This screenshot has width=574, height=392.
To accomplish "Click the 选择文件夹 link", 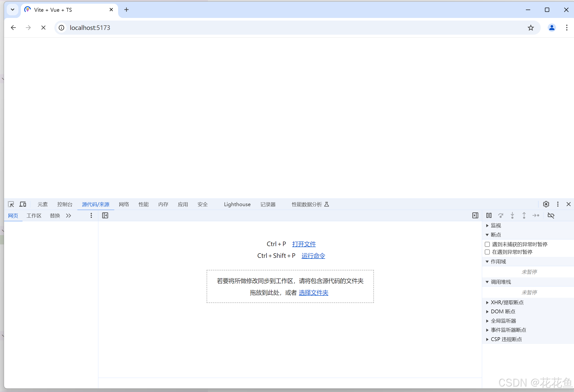I will [x=313, y=293].
